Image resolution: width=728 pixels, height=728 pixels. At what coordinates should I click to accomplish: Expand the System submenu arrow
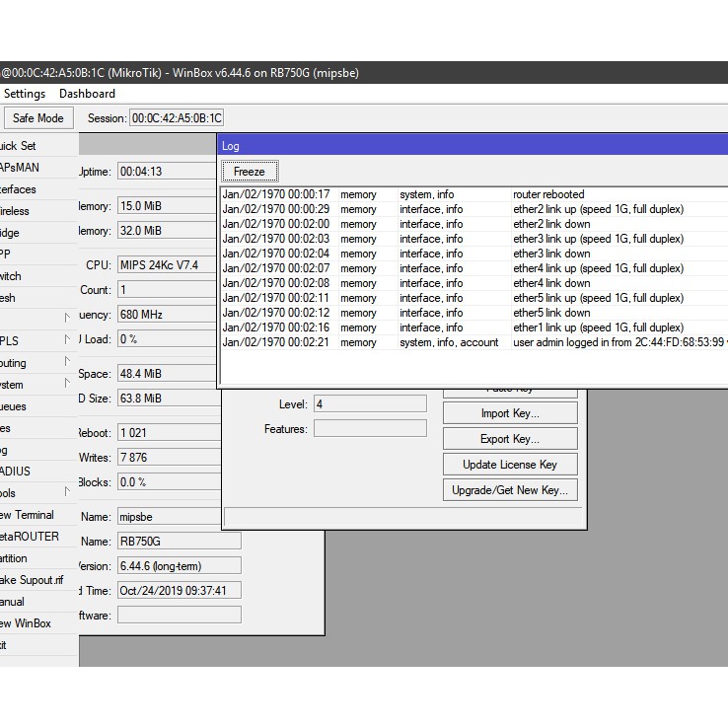tap(67, 385)
